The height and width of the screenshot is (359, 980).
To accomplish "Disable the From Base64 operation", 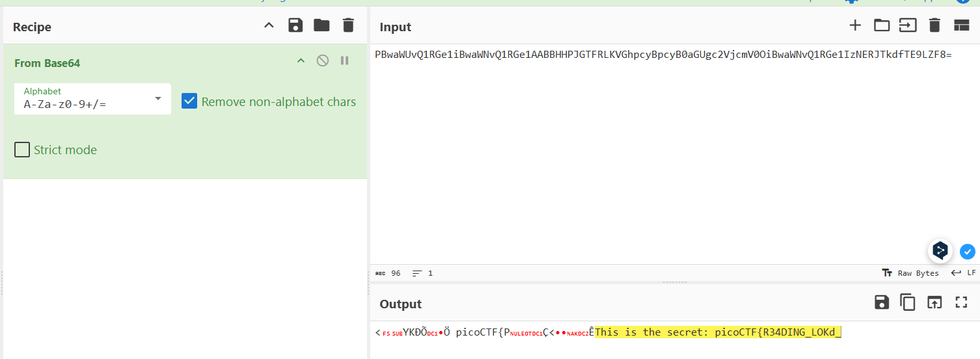I will (323, 60).
